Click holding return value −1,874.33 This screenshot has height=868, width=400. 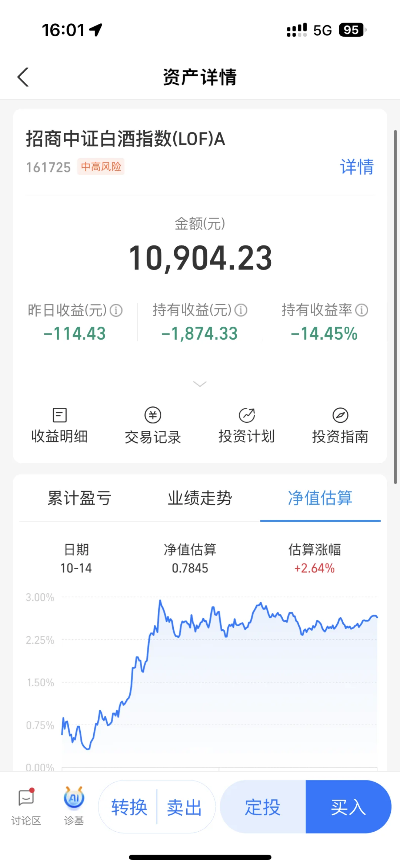pyautogui.click(x=200, y=333)
